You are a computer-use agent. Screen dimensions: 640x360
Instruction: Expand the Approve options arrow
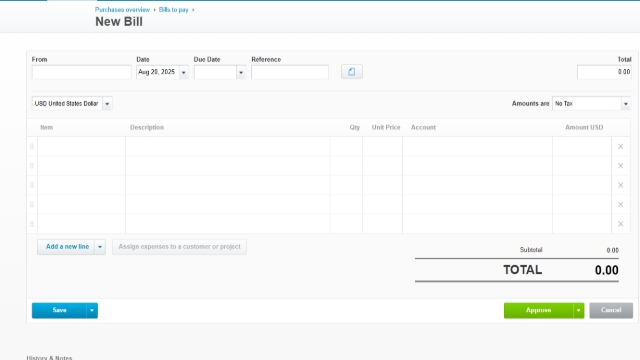(578, 311)
